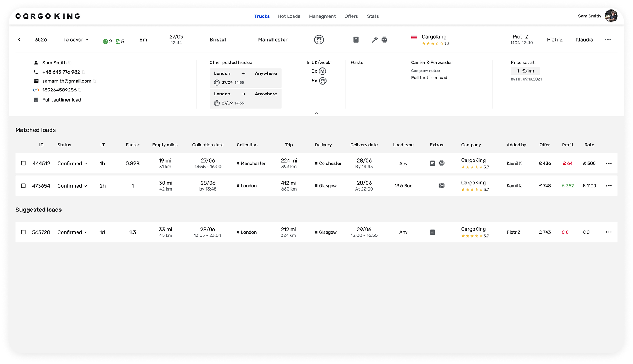Tick the checkbox for load 473654
This screenshot has height=364, width=633.
pyautogui.click(x=23, y=186)
